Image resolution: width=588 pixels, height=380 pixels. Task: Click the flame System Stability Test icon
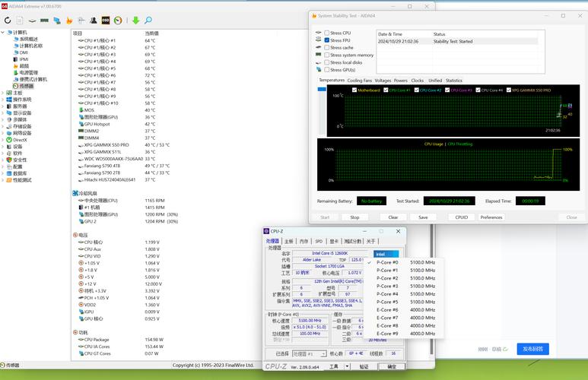(70, 21)
